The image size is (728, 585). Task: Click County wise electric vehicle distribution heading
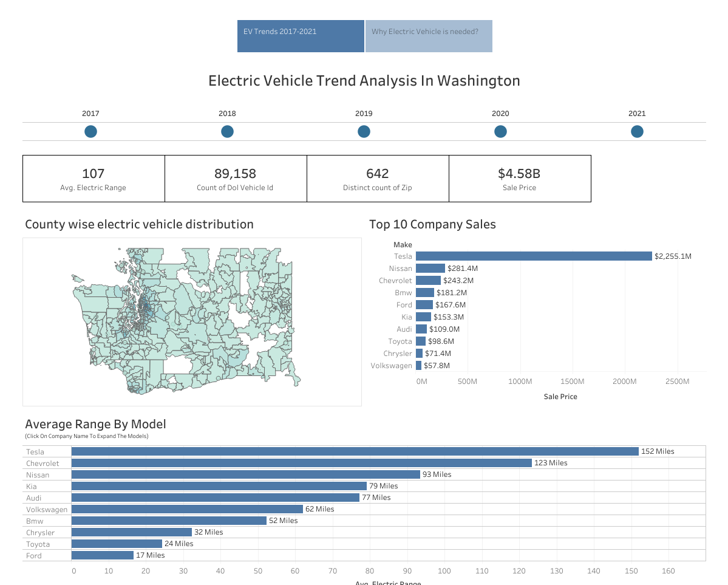click(139, 224)
